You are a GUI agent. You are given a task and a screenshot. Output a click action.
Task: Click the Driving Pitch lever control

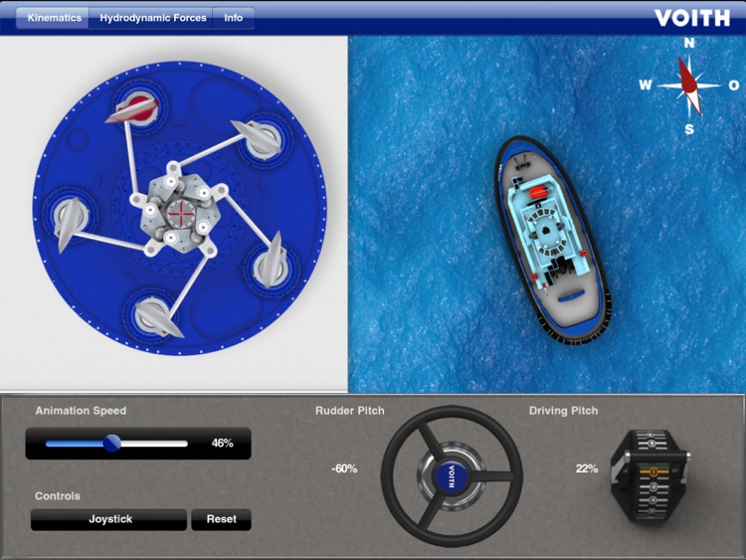tap(651, 475)
